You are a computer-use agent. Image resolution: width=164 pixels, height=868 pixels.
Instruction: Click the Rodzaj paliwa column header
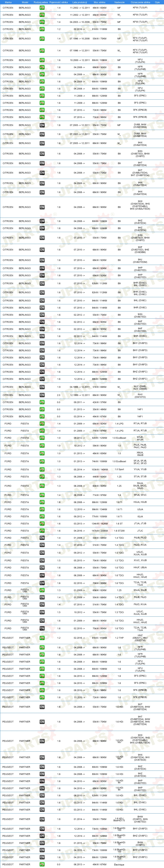click(x=41, y=2)
